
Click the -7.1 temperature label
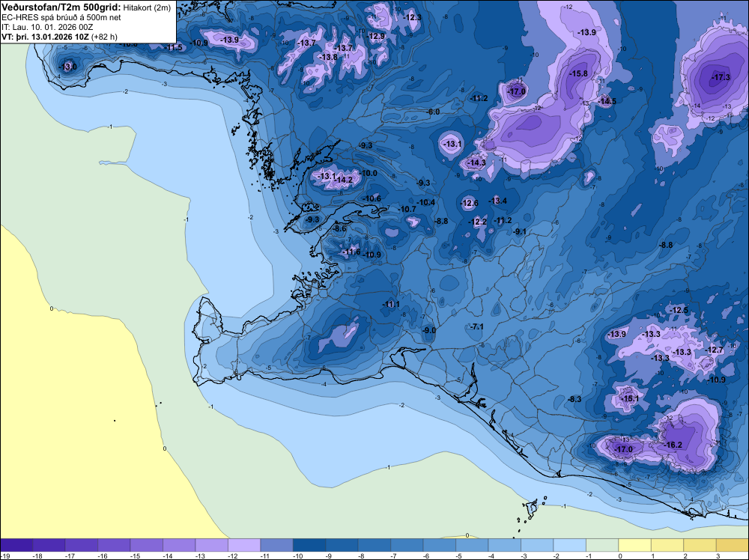point(476,327)
